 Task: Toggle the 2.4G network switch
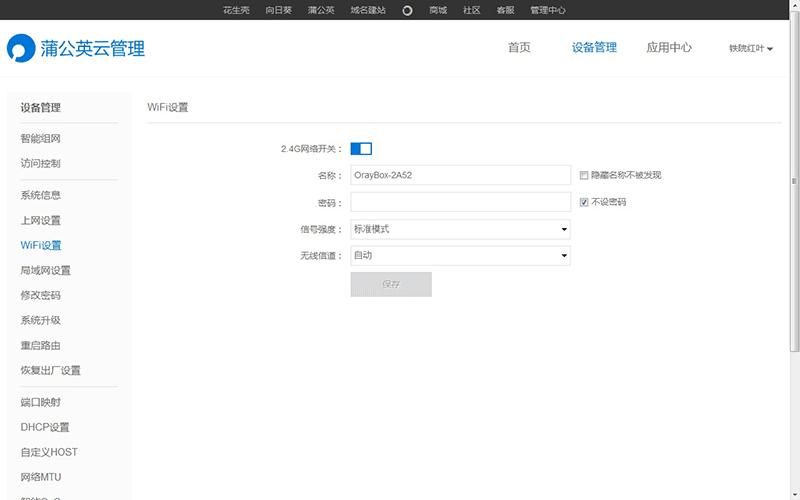(361, 148)
